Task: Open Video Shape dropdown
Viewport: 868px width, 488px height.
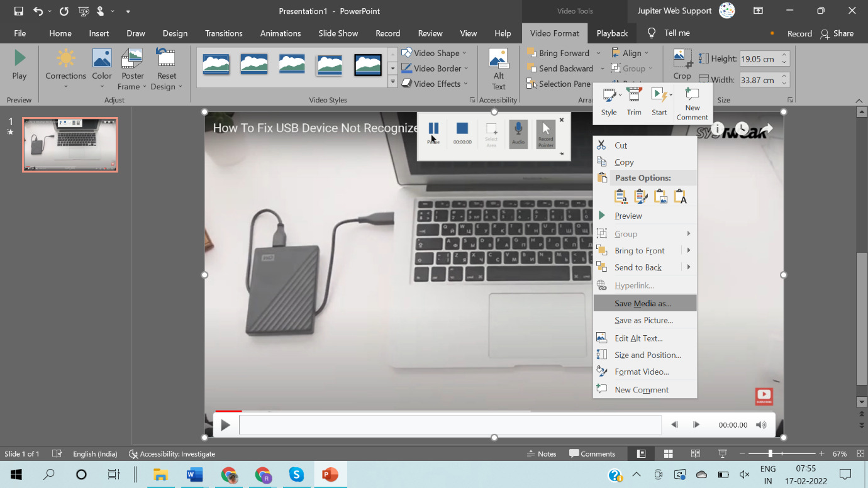Action: click(435, 53)
